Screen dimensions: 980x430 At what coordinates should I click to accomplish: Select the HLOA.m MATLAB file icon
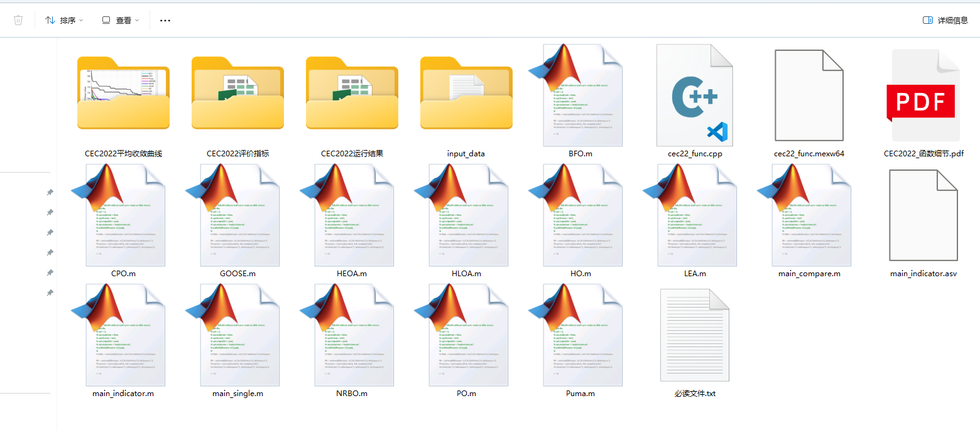pyautogui.click(x=461, y=215)
